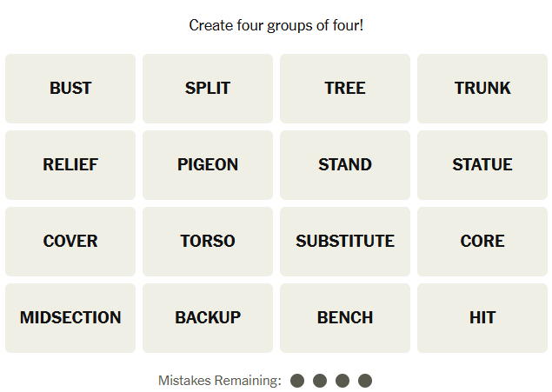The image size is (552, 392).
Task: Click the 'Mistakes Remaining' label
Action: pyautogui.click(x=220, y=381)
